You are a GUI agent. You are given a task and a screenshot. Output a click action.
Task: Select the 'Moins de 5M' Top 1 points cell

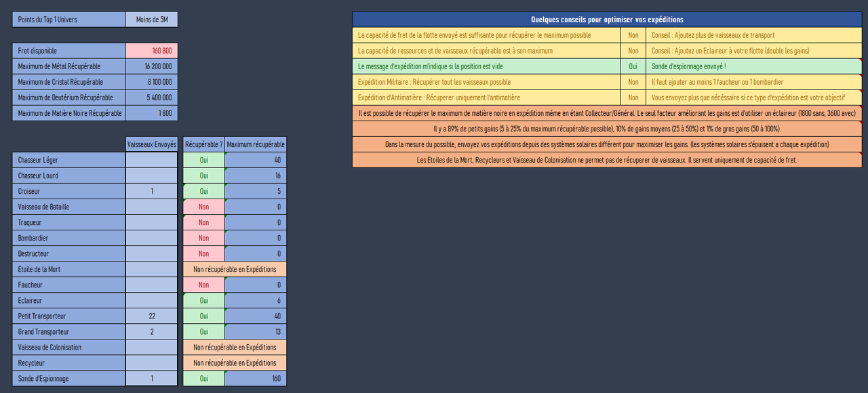(152, 20)
